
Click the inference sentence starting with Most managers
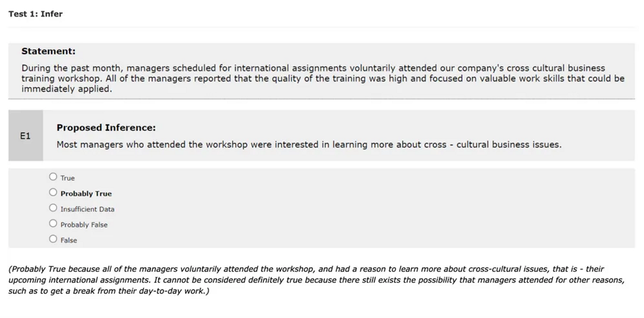(x=309, y=145)
